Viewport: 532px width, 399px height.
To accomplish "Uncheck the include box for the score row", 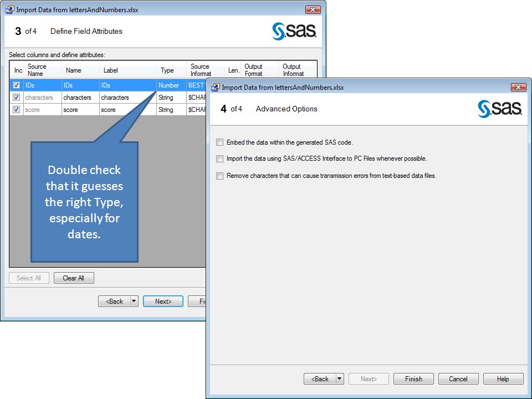I will [x=16, y=110].
